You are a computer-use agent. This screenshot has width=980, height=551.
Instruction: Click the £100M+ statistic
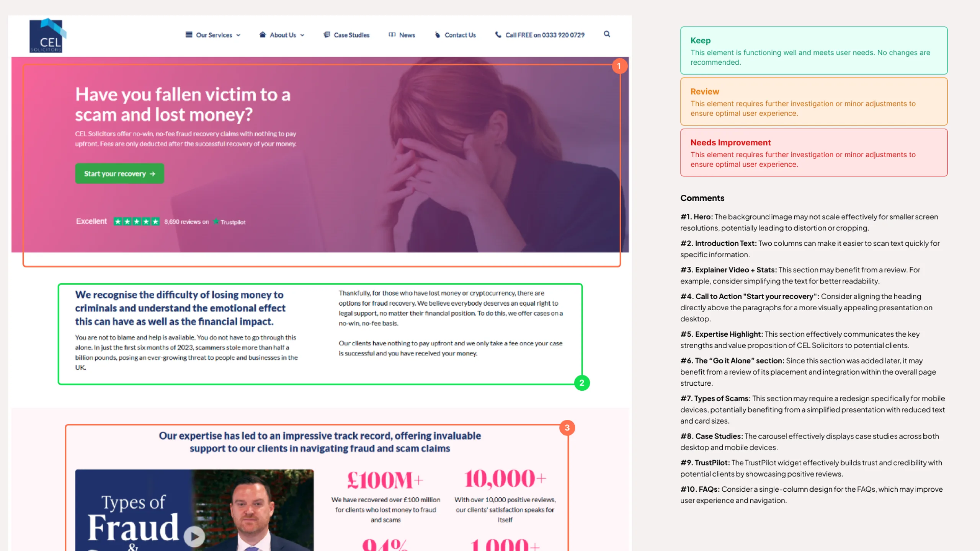coord(385,480)
